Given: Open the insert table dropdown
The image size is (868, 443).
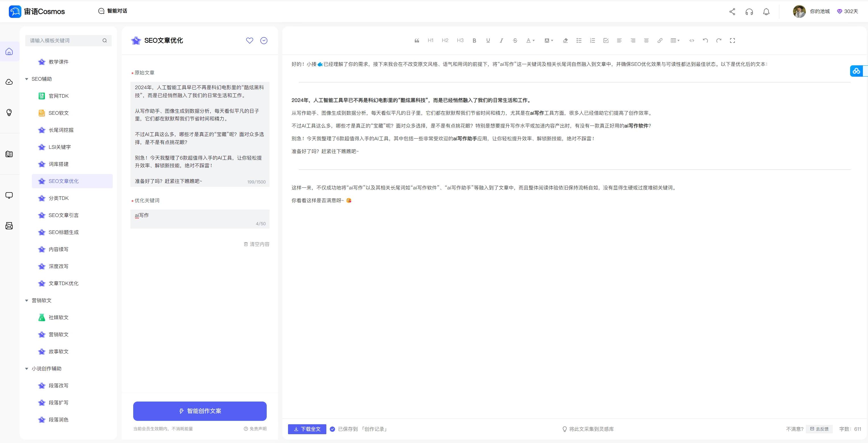Looking at the screenshot, I should pos(675,40).
